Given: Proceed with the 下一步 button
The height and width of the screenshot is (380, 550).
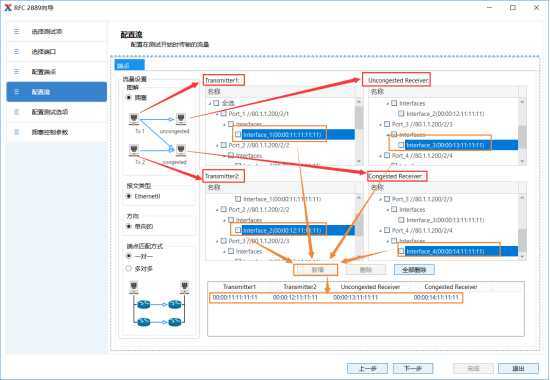Looking at the screenshot, I should click(x=413, y=368).
